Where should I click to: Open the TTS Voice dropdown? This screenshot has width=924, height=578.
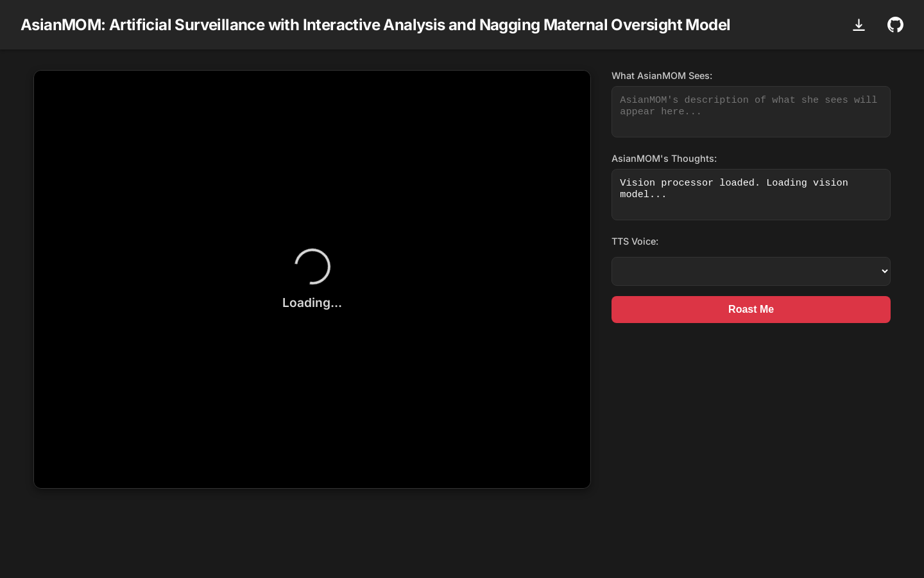point(751,271)
